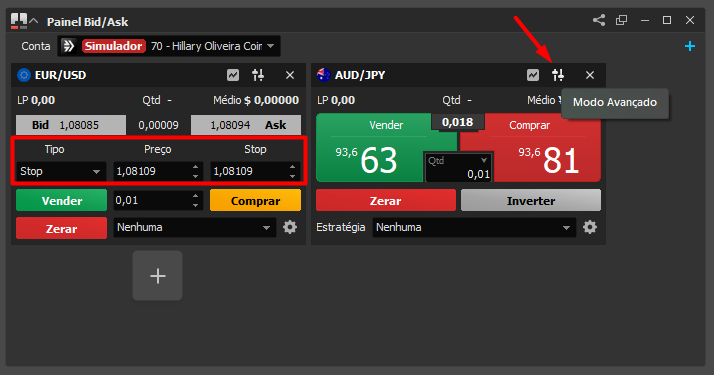
Task: Open chart for AUD/JPY panel
Action: tap(533, 75)
